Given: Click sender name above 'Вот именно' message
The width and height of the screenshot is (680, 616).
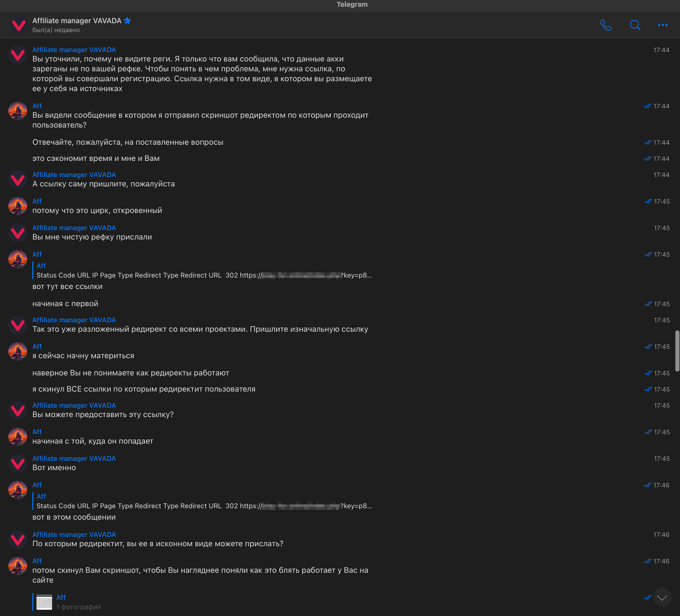Looking at the screenshot, I should tap(74, 459).
